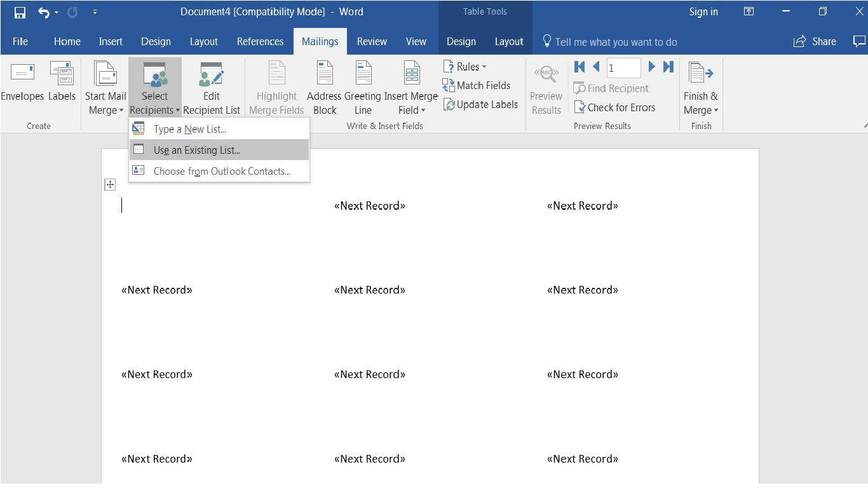Click the Last Record navigation arrow
This screenshot has height=488, width=868.
[x=668, y=67]
